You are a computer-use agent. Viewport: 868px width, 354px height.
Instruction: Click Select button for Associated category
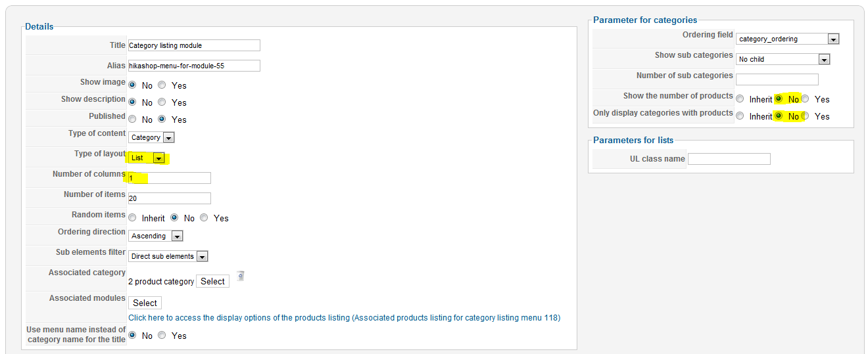pyautogui.click(x=212, y=281)
